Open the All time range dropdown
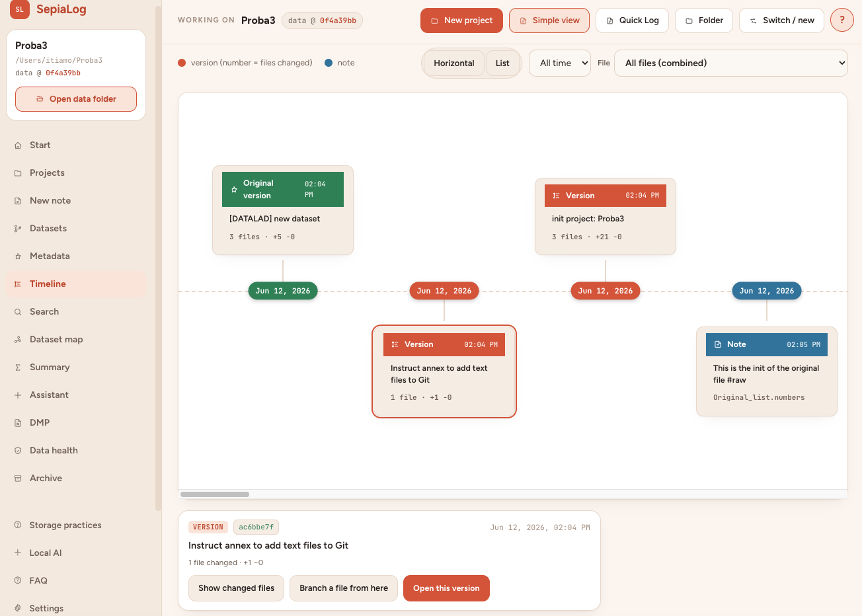The height and width of the screenshot is (616, 862). (560, 63)
